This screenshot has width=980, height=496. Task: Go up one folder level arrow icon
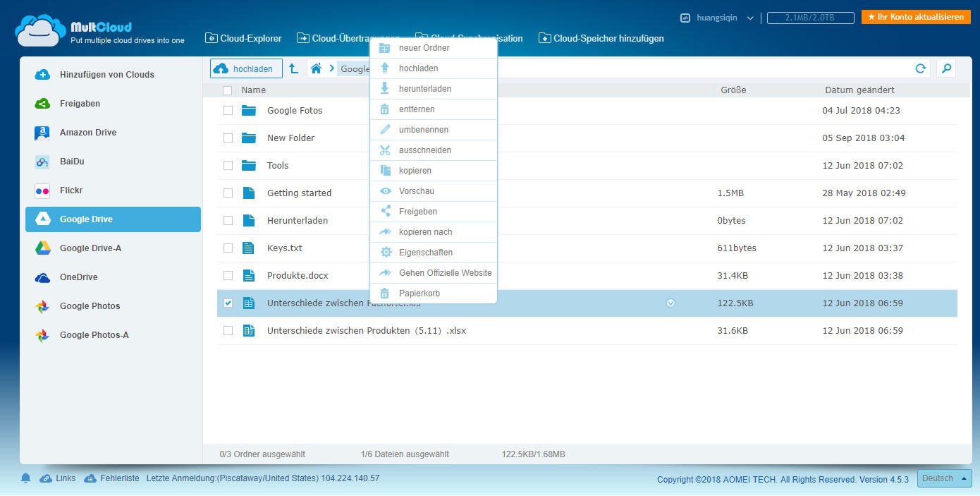(293, 68)
